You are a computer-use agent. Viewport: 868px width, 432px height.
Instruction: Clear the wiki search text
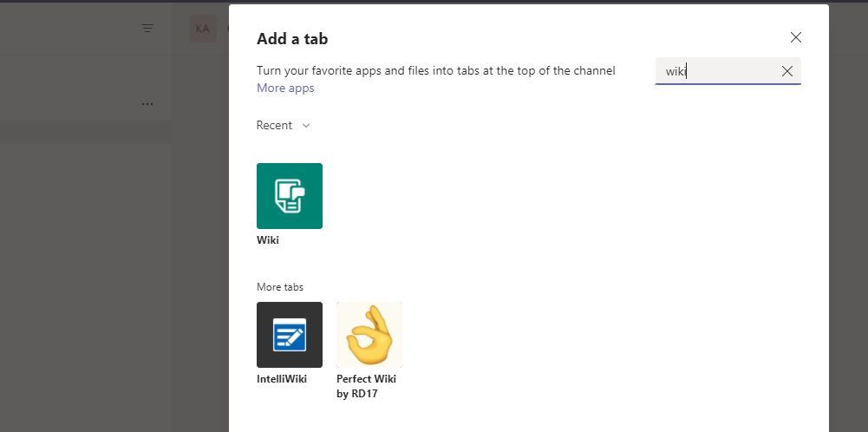point(787,71)
